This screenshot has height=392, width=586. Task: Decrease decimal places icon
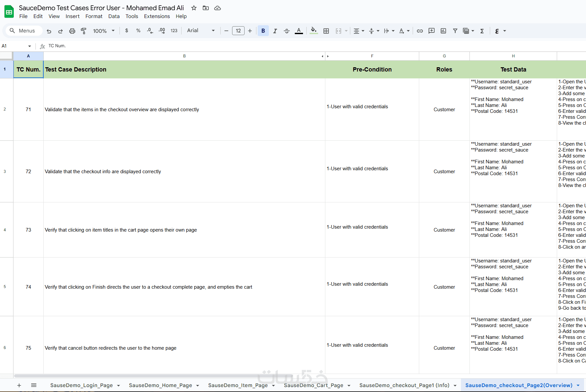point(150,31)
